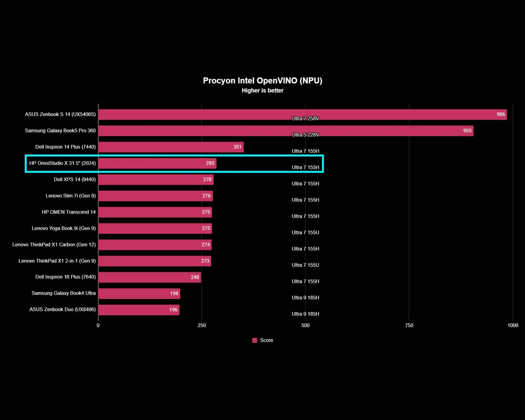Click the Score legend label
This screenshot has width=525, height=420.
coord(267,340)
